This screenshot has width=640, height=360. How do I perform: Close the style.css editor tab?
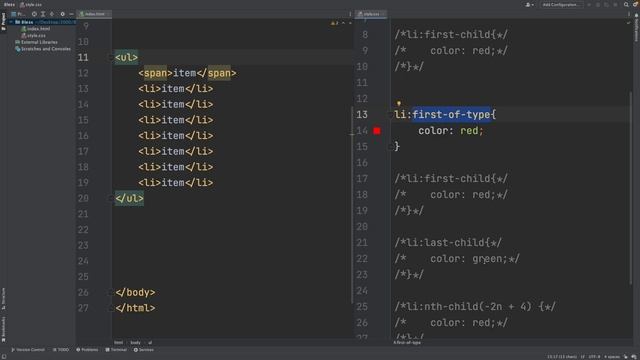point(383,14)
